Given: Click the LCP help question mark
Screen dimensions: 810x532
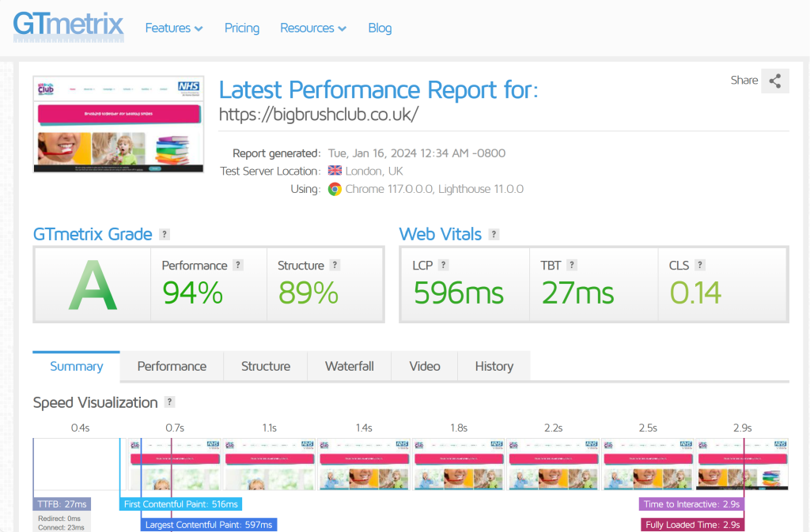Looking at the screenshot, I should point(443,266).
